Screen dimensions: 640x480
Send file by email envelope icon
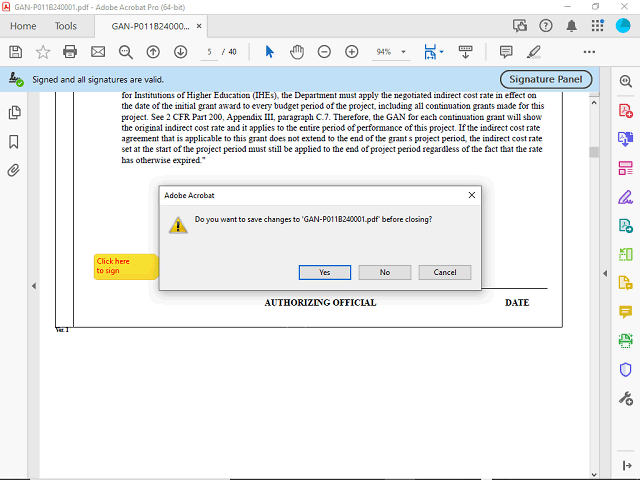pos(98,52)
